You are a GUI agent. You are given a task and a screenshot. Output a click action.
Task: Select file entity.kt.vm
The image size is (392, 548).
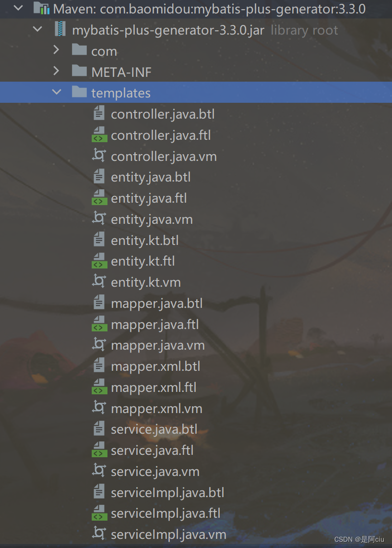point(146,282)
